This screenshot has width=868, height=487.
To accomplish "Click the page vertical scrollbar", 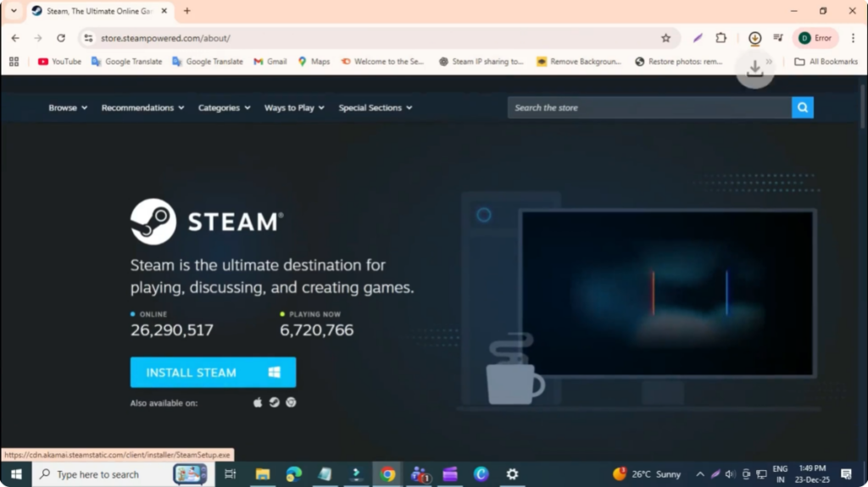I will coord(863,108).
